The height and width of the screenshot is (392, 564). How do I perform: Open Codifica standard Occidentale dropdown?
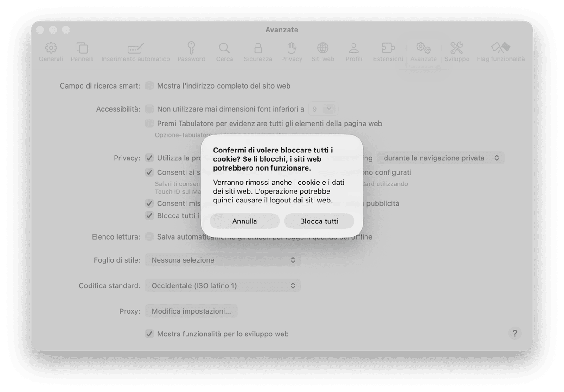(223, 285)
